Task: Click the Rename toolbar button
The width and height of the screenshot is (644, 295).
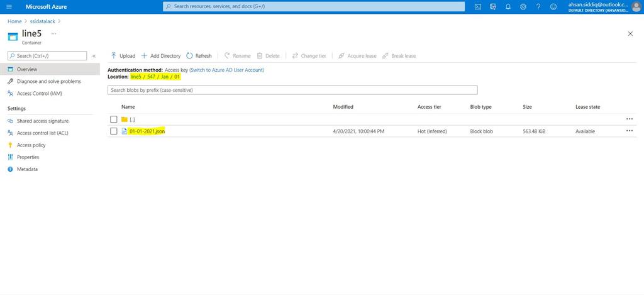Action: [x=237, y=56]
